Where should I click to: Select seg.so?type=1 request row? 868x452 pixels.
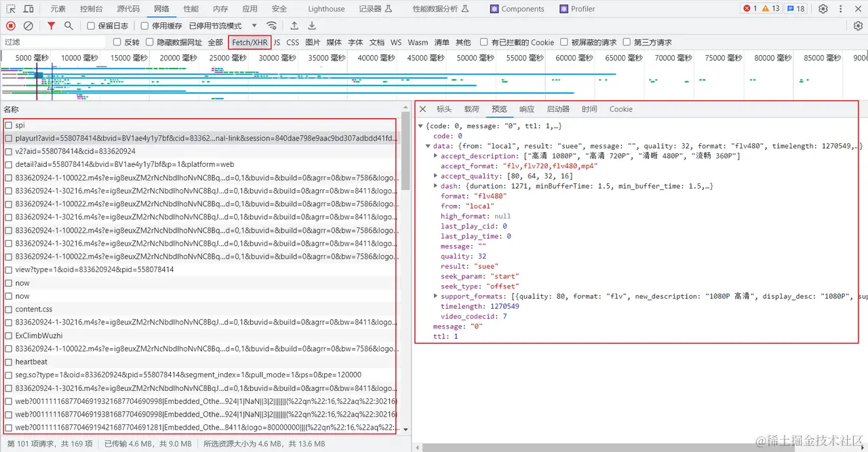201,375
